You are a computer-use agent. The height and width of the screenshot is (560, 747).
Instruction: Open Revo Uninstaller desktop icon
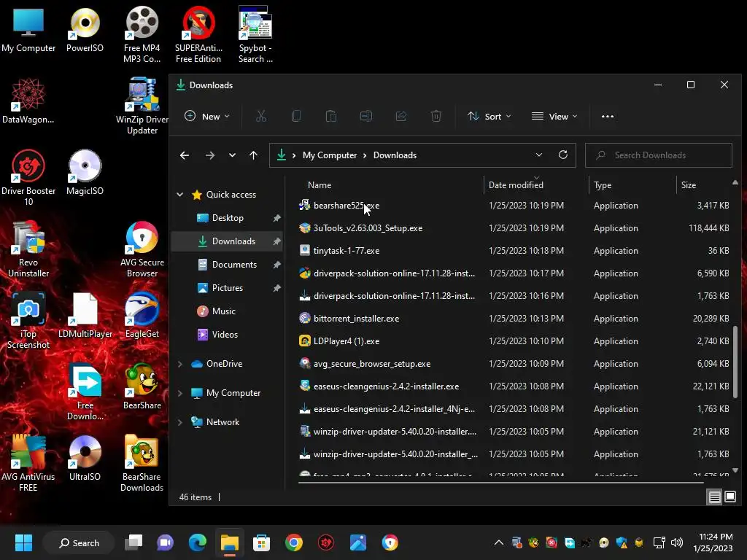[x=28, y=249]
